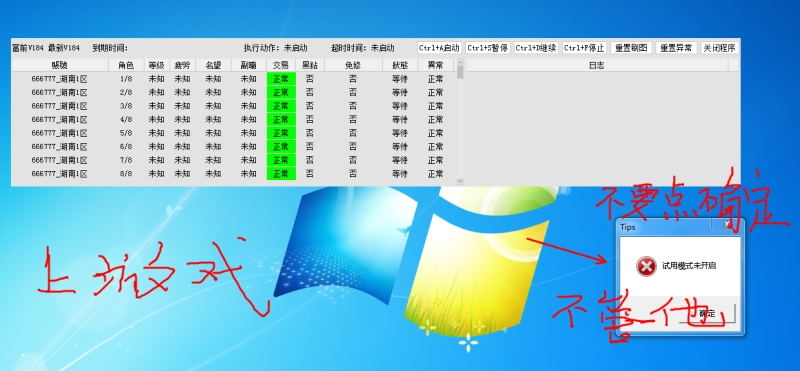Click the 疲劳 column header
Viewport: 800px width, 371px height.
coord(183,65)
